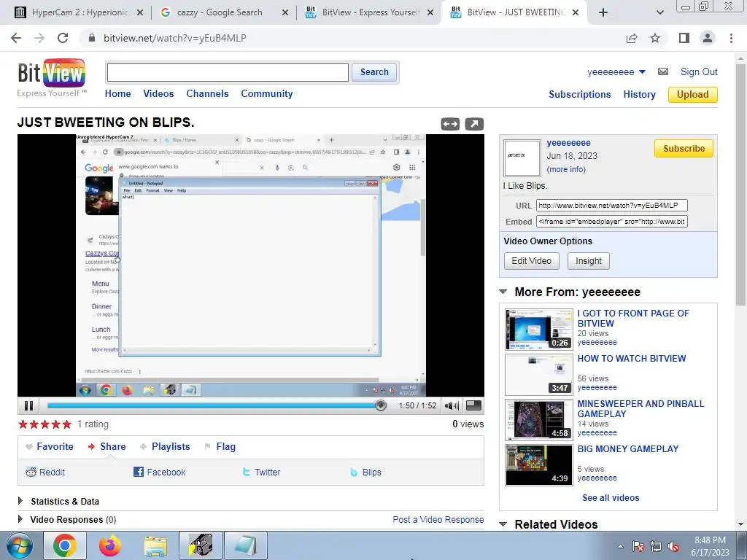
Task: Open a new browser tab
Action: [603, 12]
